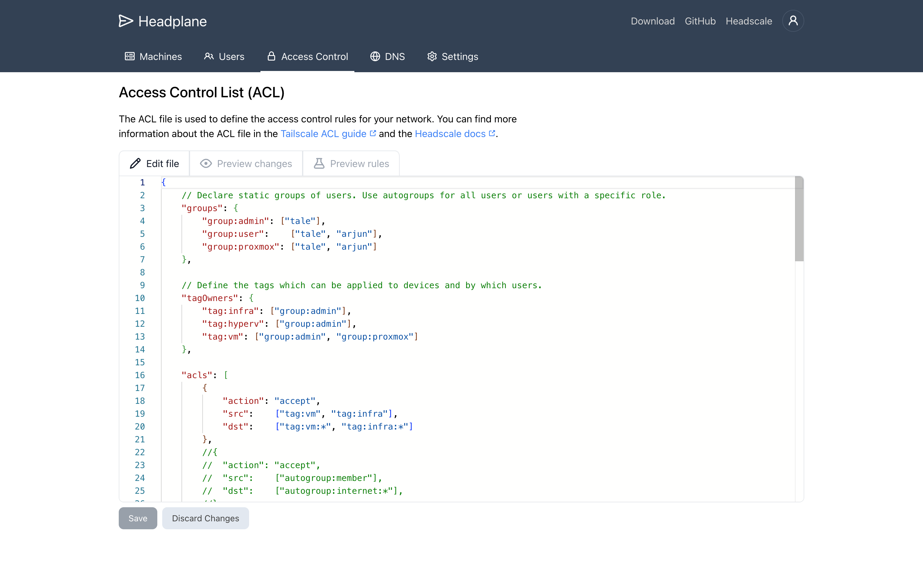The image size is (923, 588).
Task: Click the Headplane title text
Action: tap(173, 21)
